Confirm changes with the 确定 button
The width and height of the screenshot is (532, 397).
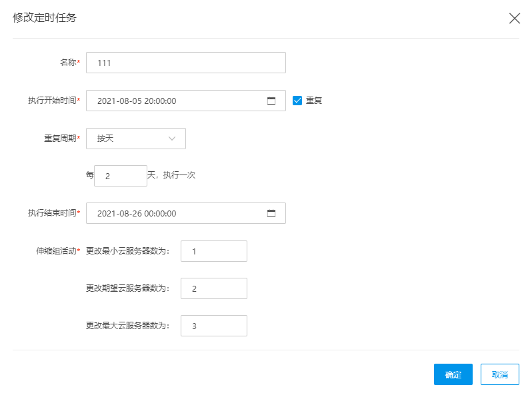click(453, 374)
